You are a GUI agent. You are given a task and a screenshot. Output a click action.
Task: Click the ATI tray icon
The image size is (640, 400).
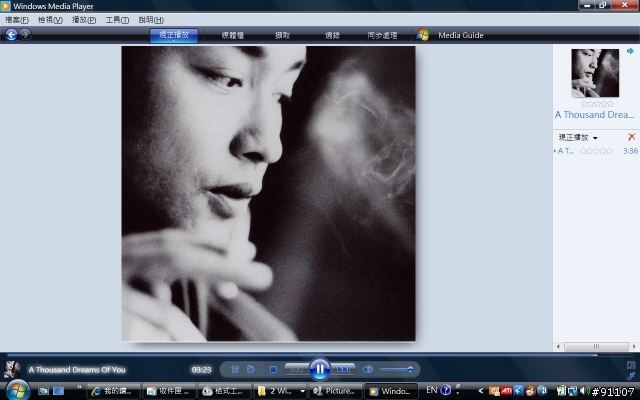coord(507,391)
